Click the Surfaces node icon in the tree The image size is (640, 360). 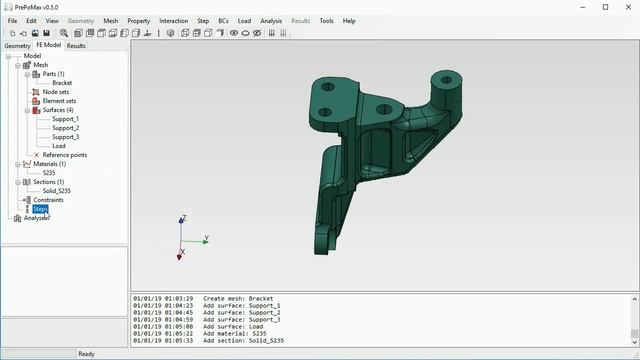pyautogui.click(x=36, y=110)
